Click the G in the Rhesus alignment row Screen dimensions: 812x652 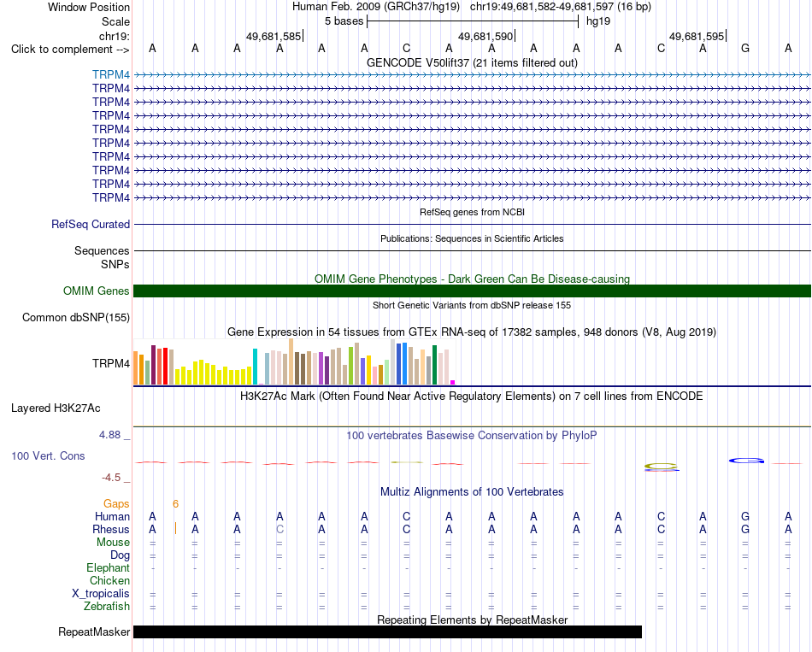pos(745,529)
